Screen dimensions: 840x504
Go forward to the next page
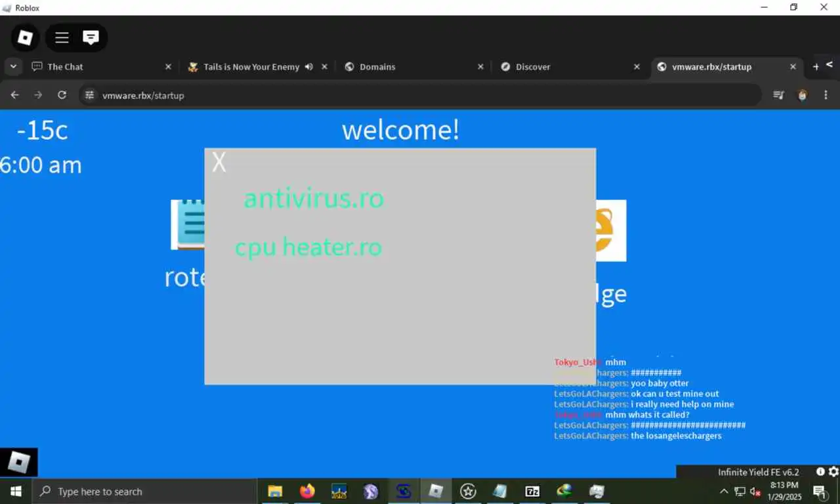[x=38, y=95]
